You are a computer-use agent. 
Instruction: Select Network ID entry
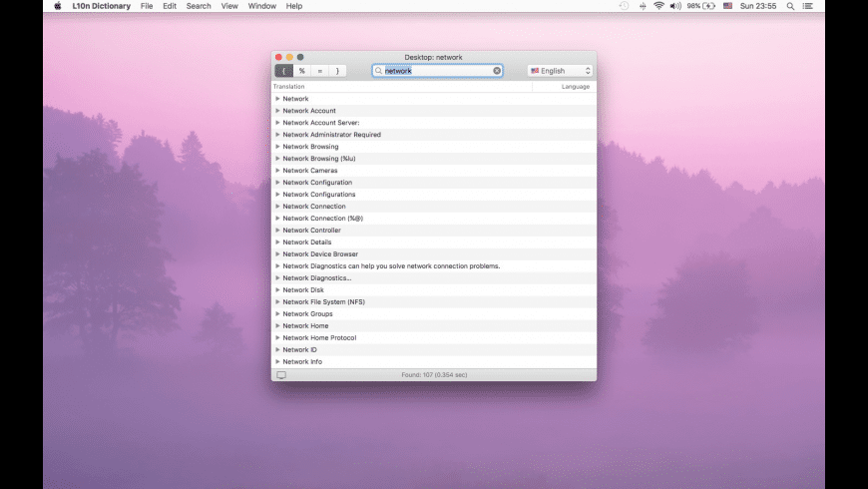point(299,350)
